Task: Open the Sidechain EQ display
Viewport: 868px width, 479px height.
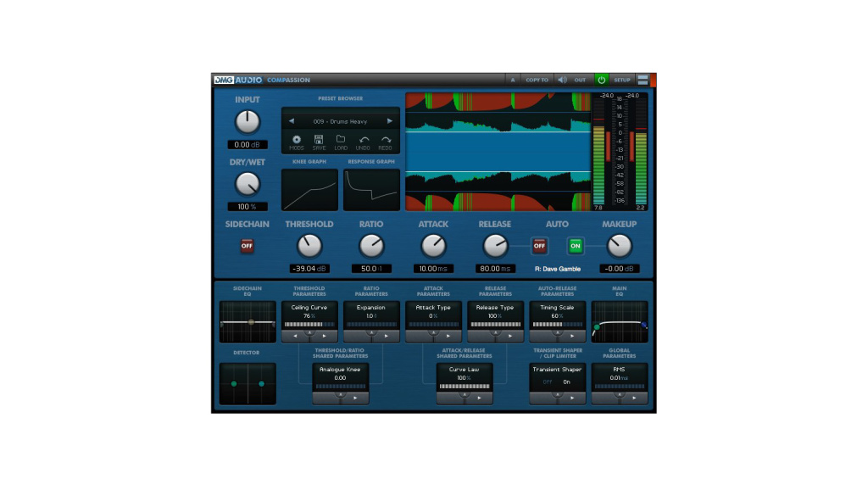Action: click(248, 321)
